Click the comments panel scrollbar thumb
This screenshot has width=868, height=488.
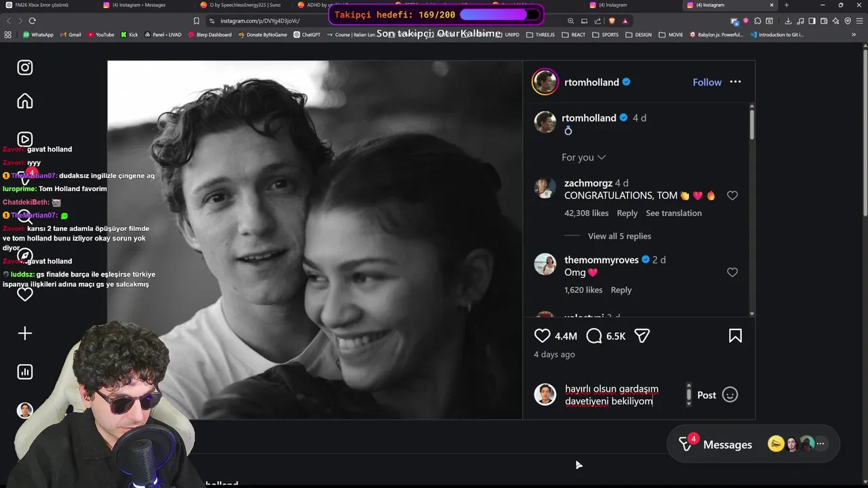(x=751, y=124)
